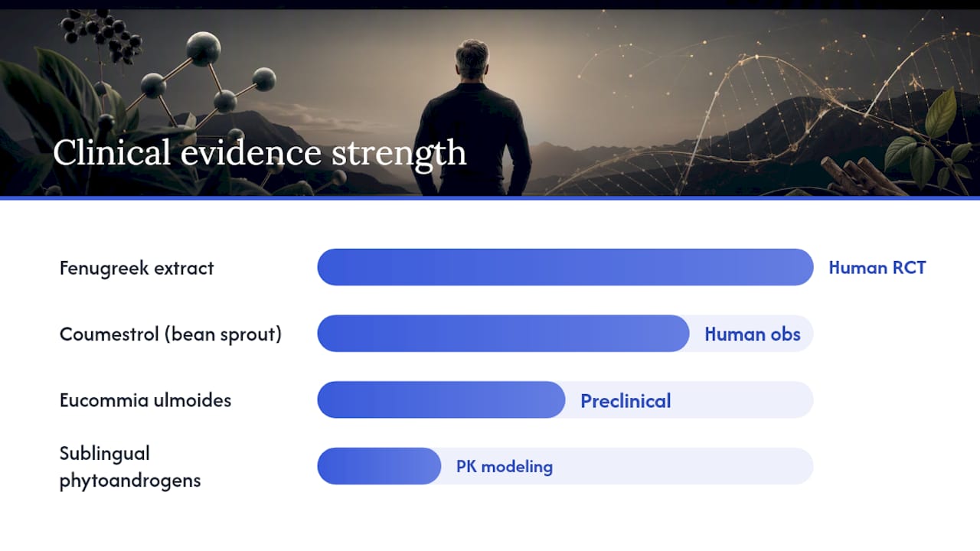Click the dark berries cluster in header
This screenshot has height=551, width=980.
coord(102,36)
